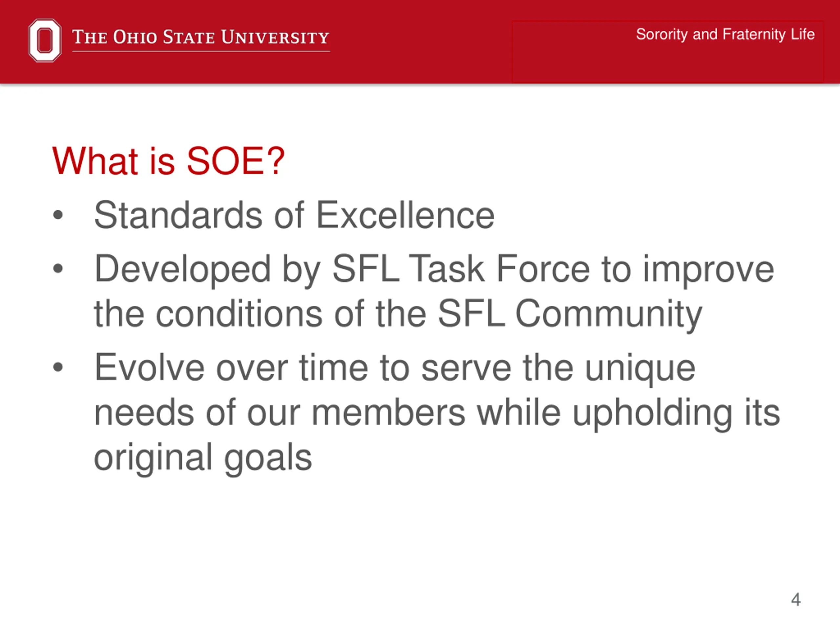This screenshot has height=630, width=840.
Task: Click the word Excellence in the first bullet
Action: click(x=405, y=215)
